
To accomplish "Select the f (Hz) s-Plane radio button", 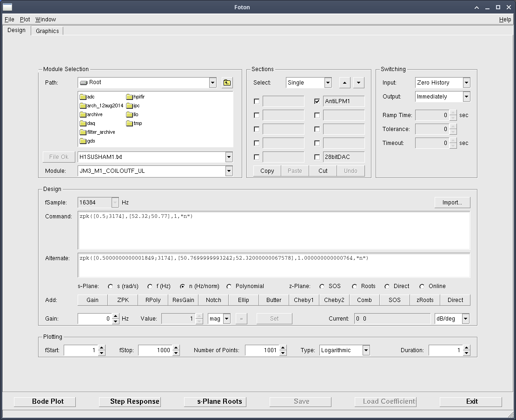I will [150, 286].
